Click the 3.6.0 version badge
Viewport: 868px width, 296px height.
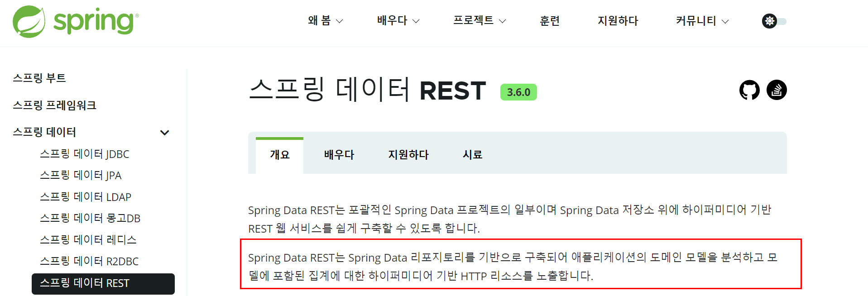point(518,92)
